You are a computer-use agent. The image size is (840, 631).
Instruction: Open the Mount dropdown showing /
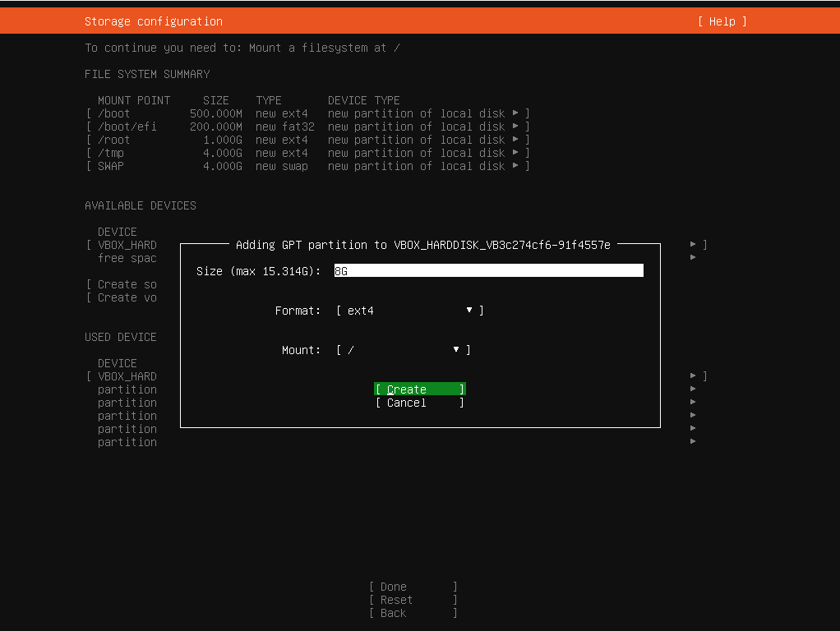point(403,350)
